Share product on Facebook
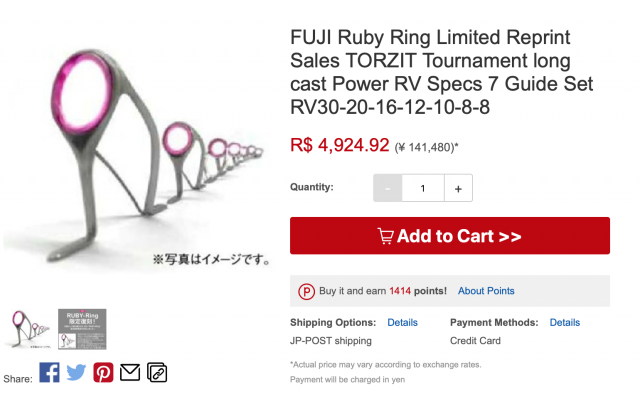 tap(49, 372)
